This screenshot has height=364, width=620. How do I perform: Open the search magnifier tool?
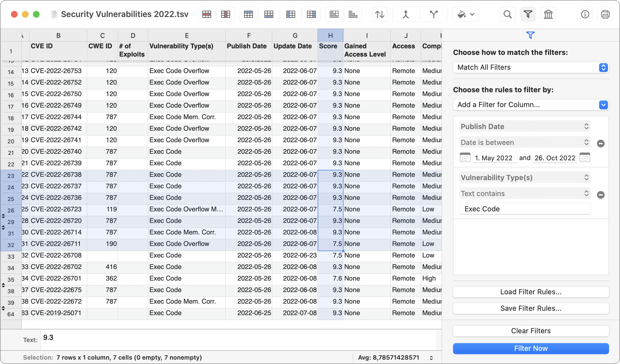pos(507,14)
